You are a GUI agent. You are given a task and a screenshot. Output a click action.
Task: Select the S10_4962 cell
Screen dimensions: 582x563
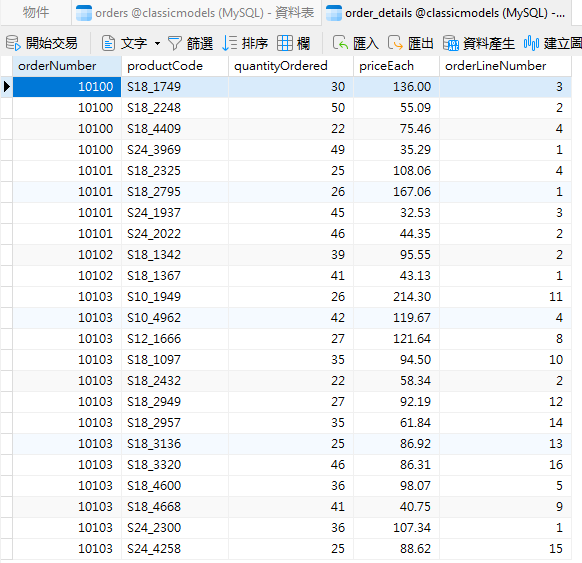(175, 318)
